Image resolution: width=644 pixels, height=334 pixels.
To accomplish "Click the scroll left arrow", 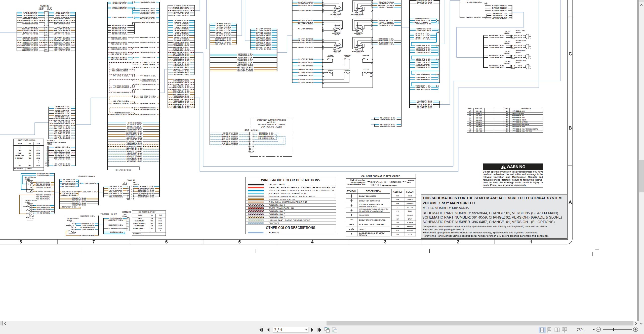I will coord(5,323).
